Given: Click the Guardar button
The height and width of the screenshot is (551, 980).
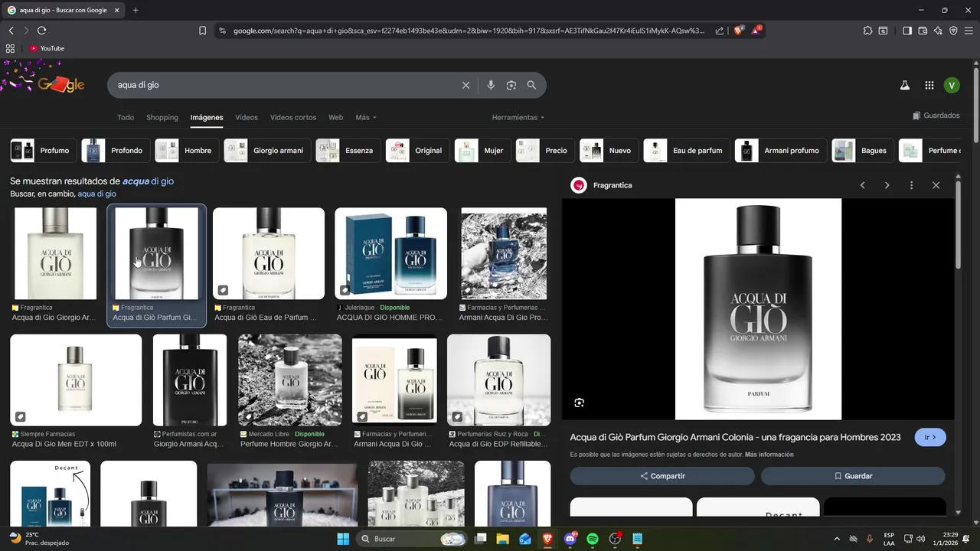Looking at the screenshot, I should 853,476.
